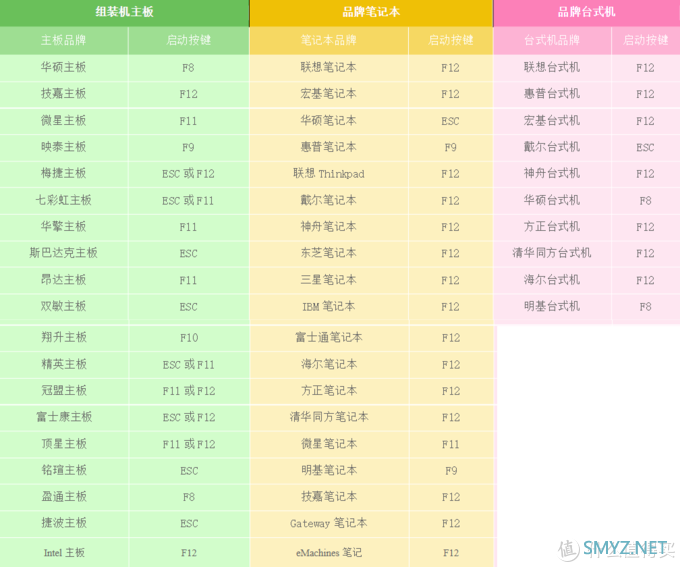This screenshot has height=567, width=680.
Task: Click the 华硕台式机 cell
Action: pyautogui.click(x=552, y=200)
